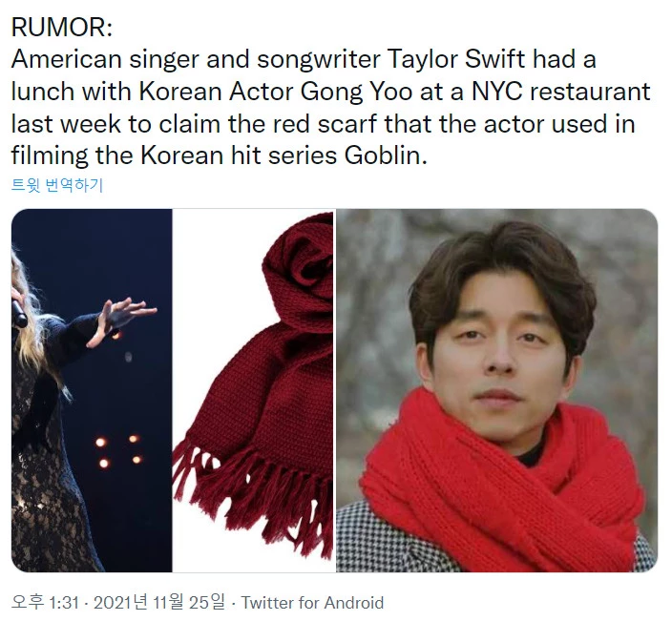
Task: Click the words Taylor Swift in tweet
Action: tap(455, 59)
